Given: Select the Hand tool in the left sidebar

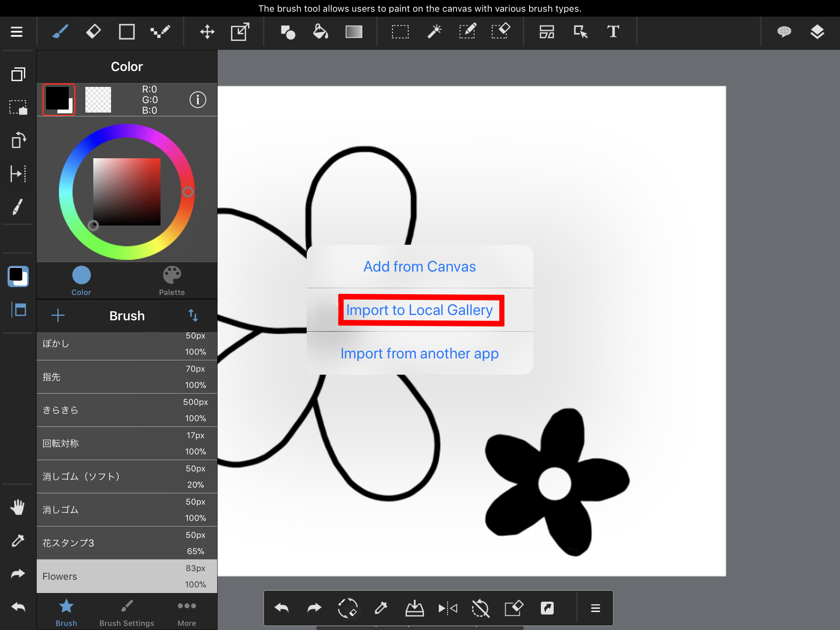Looking at the screenshot, I should coord(17,508).
